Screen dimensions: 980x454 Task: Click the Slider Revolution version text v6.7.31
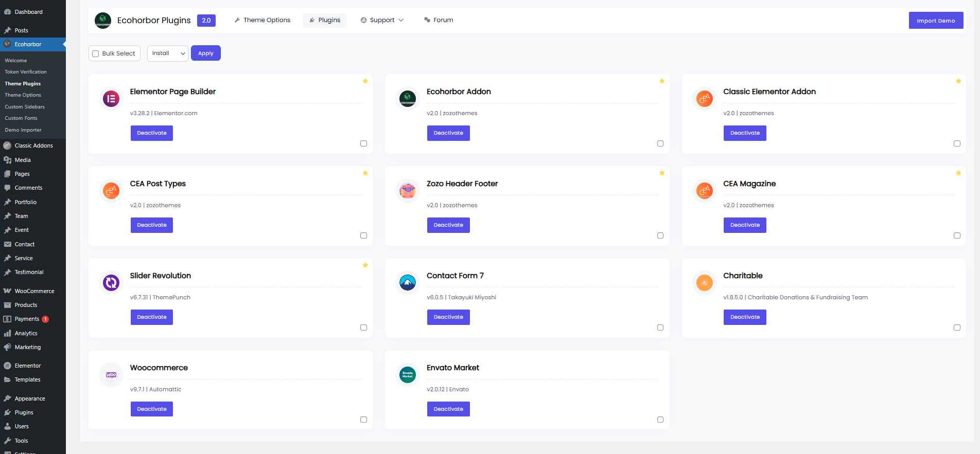(x=139, y=297)
